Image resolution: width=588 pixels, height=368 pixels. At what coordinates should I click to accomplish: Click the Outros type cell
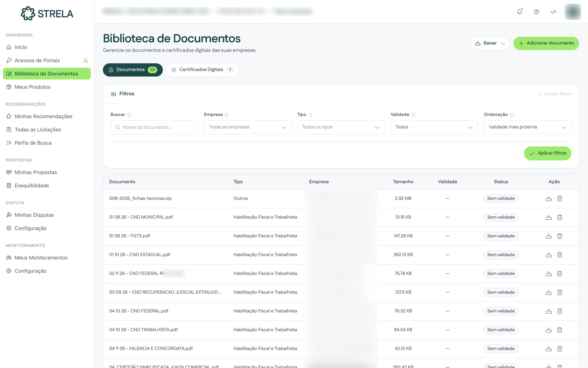241,198
